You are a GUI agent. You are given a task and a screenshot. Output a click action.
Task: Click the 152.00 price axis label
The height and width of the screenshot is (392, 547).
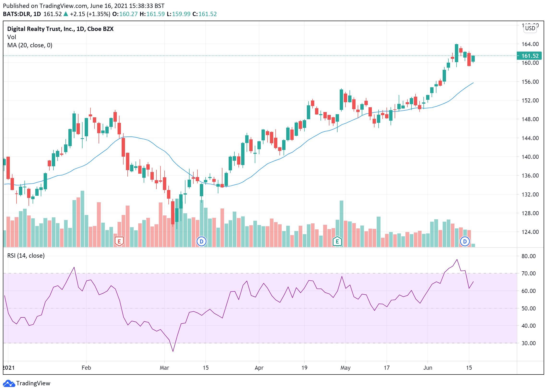click(530, 100)
